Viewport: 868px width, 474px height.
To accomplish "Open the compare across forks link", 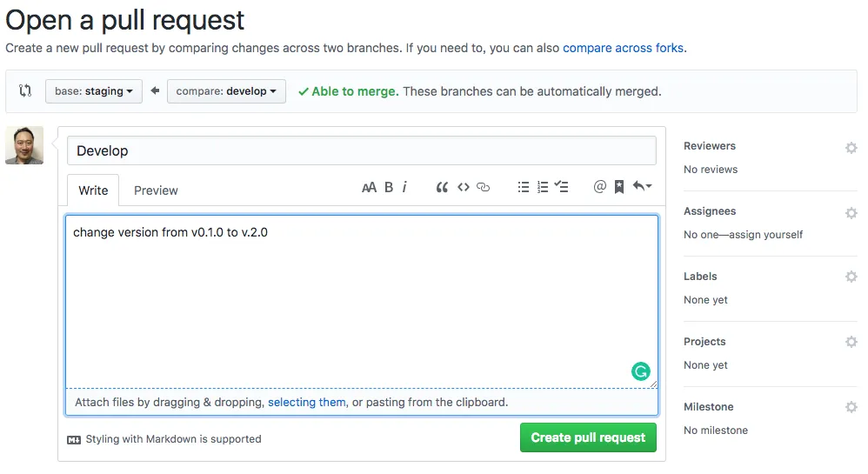I will (x=623, y=48).
